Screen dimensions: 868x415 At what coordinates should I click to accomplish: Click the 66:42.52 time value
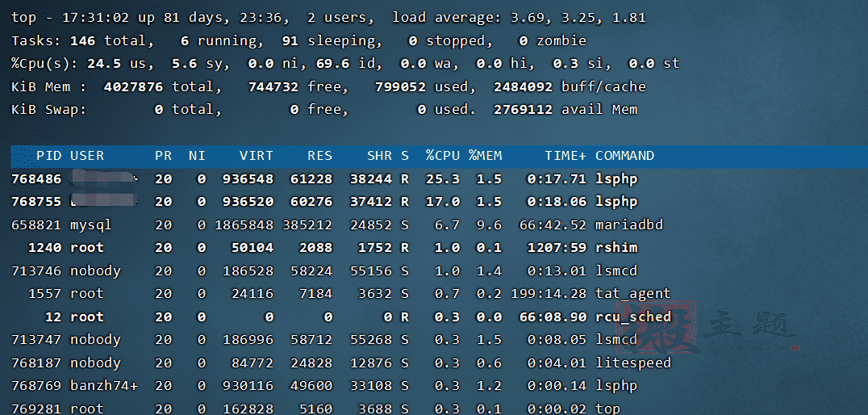553,225
